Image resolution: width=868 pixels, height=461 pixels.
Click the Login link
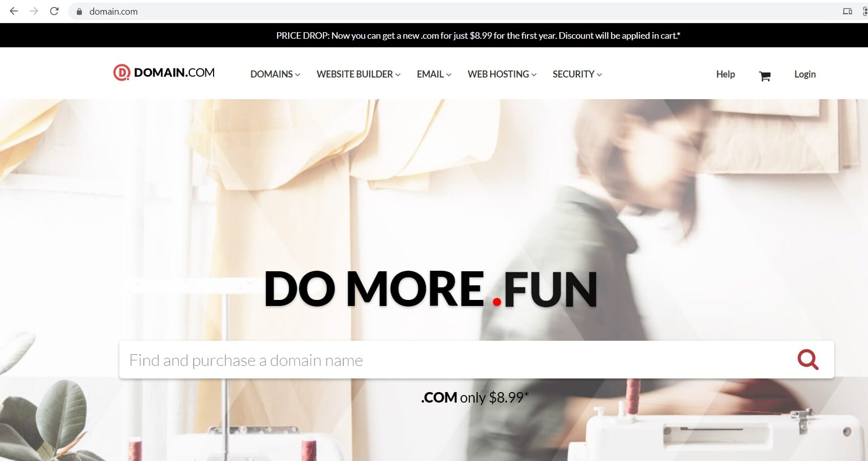point(805,74)
